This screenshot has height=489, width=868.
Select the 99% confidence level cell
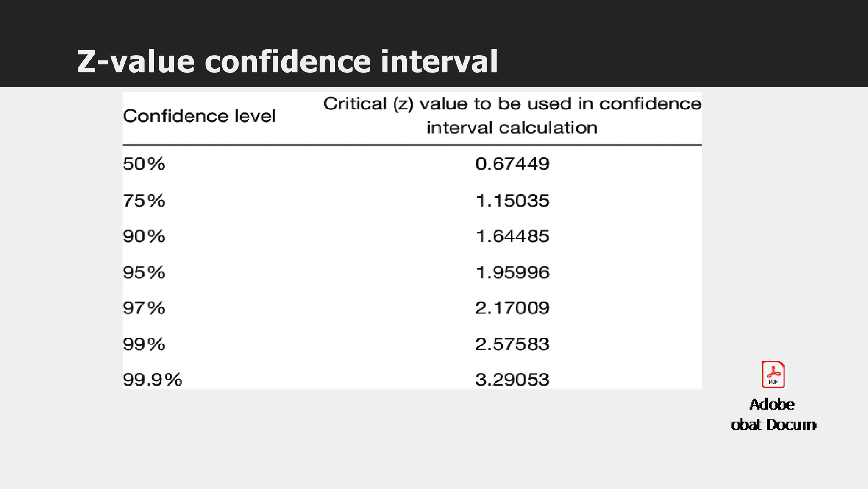click(144, 344)
